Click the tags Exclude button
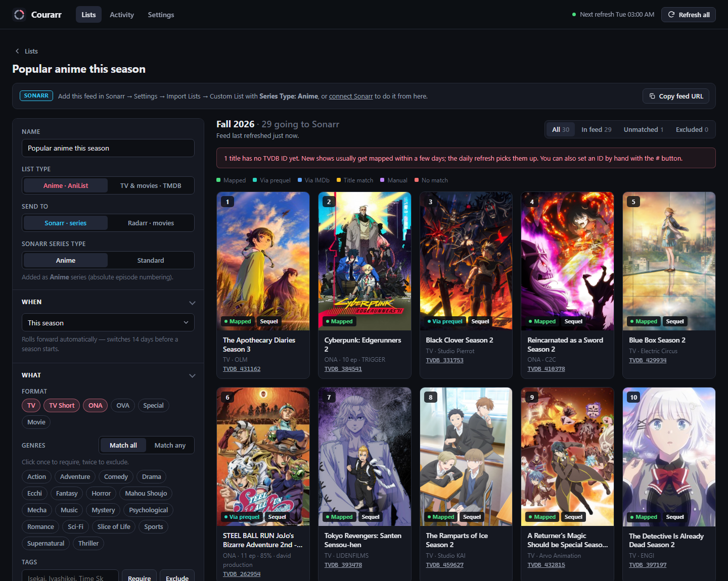The image size is (728, 581). pyautogui.click(x=177, y=577)
